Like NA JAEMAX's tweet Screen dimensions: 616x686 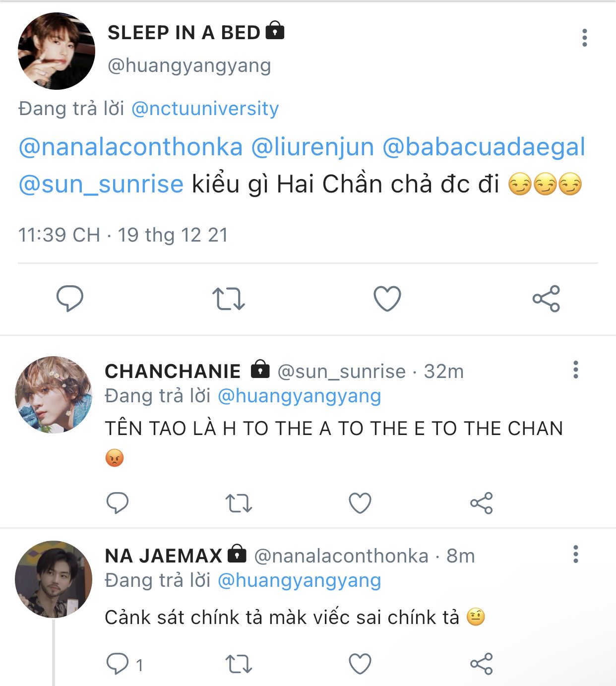click(360, 664)
